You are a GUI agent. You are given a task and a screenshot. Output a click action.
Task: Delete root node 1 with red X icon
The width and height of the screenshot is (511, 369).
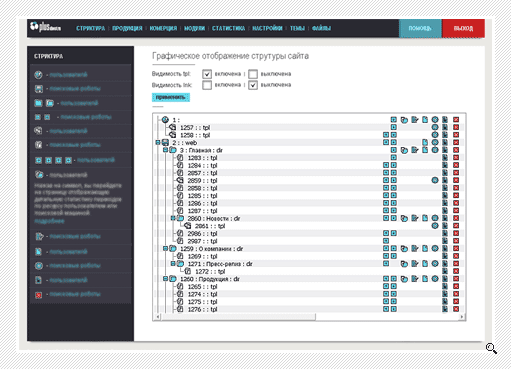(456, 120)
